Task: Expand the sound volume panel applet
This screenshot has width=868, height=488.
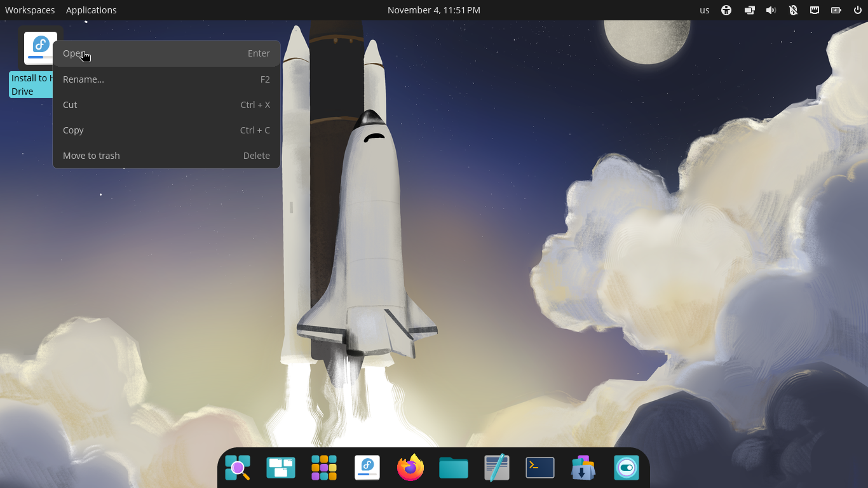Action: point(771,10)
